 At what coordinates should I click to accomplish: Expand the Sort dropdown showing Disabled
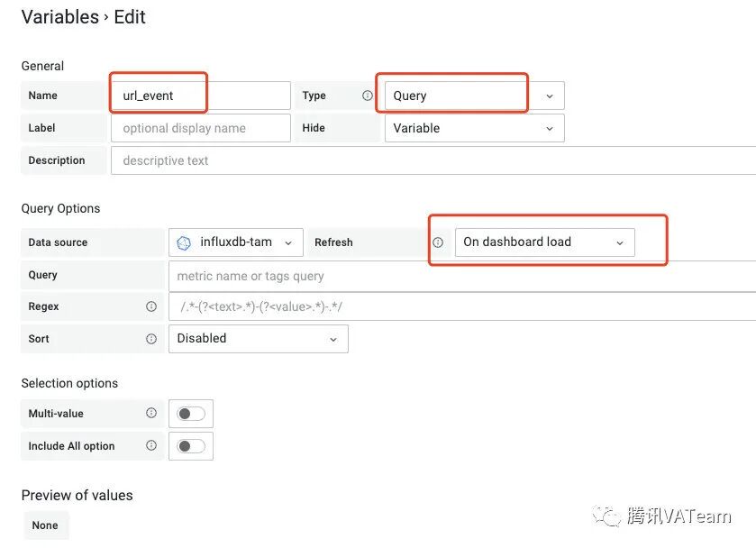[258, 339]
